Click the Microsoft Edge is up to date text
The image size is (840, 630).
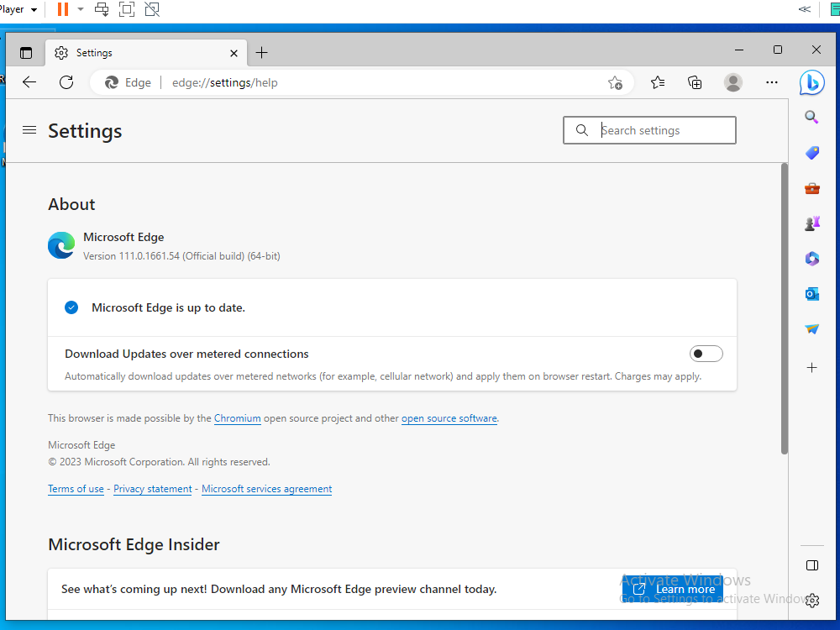click(168, 308)
